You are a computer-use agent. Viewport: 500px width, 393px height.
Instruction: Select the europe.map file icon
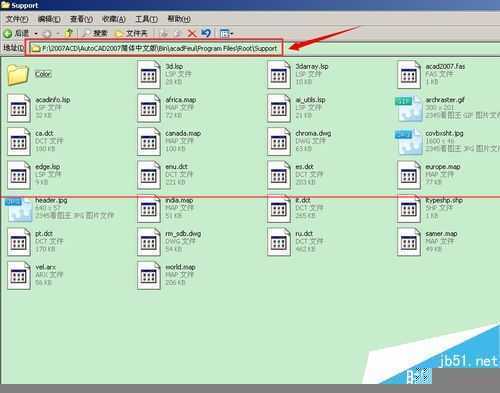point(409,175)
